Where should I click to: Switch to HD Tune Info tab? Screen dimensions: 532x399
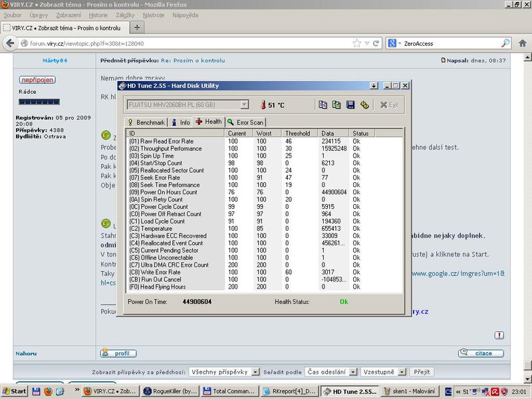click(x=180, y=122)
